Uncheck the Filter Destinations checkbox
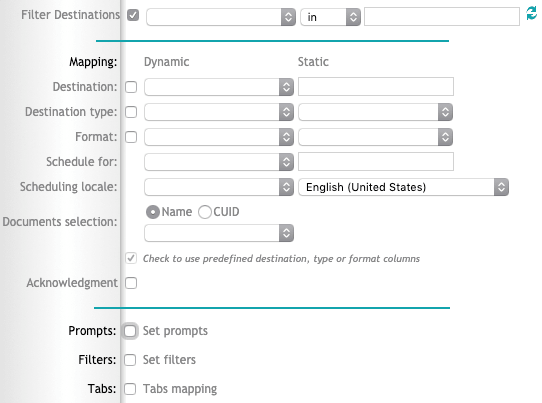Viewport: 542px width, 403px height. 133,15
